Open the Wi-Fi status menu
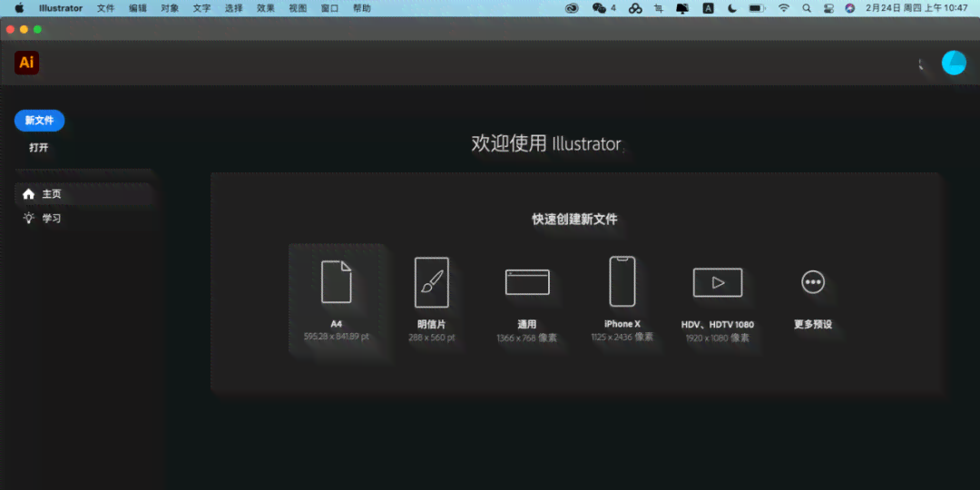 coord(784,8)
